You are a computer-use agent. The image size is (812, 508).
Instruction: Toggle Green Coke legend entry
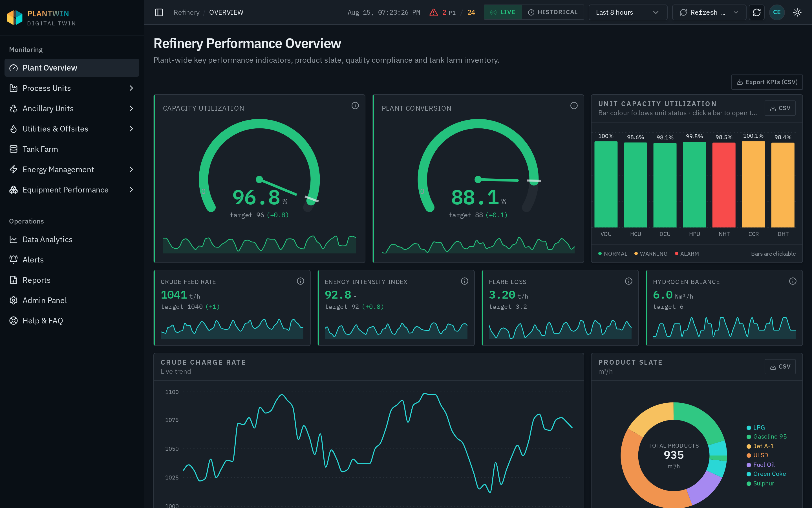(766, 474)
